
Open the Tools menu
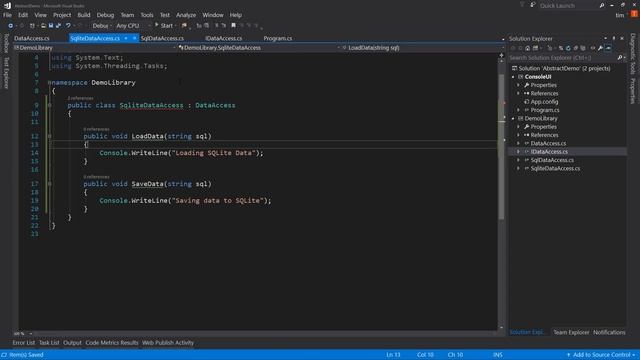pos(147,15)
